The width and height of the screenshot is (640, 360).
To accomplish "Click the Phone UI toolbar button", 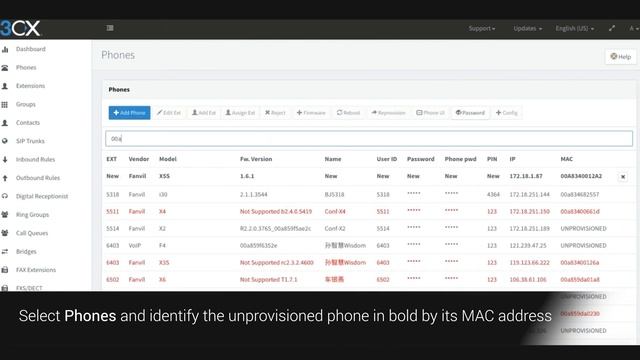I will (x=430, y=113).
